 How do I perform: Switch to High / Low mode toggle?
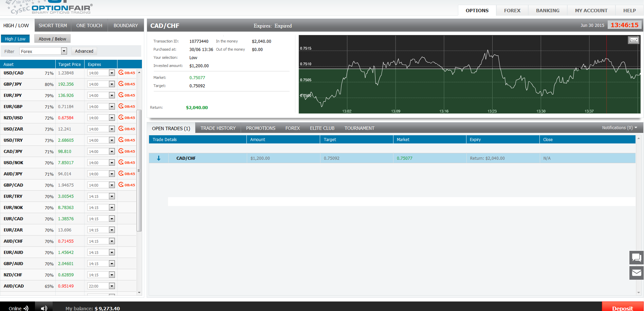[15, 39]
